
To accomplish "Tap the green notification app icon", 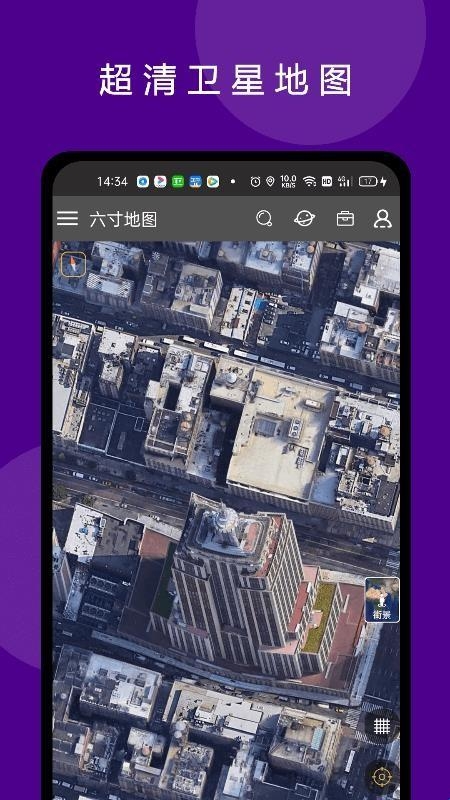I will (178, 182).
